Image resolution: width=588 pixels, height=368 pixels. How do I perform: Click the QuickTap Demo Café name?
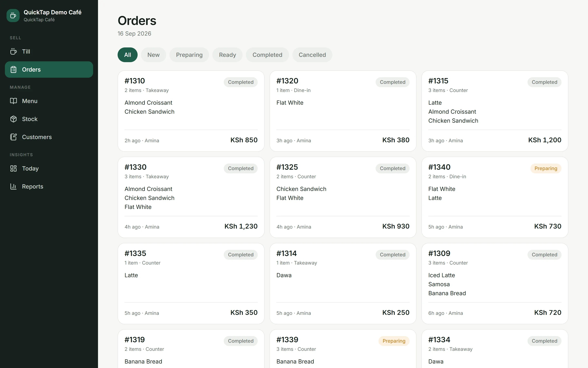pyautogui.click(x=52, y=12)
